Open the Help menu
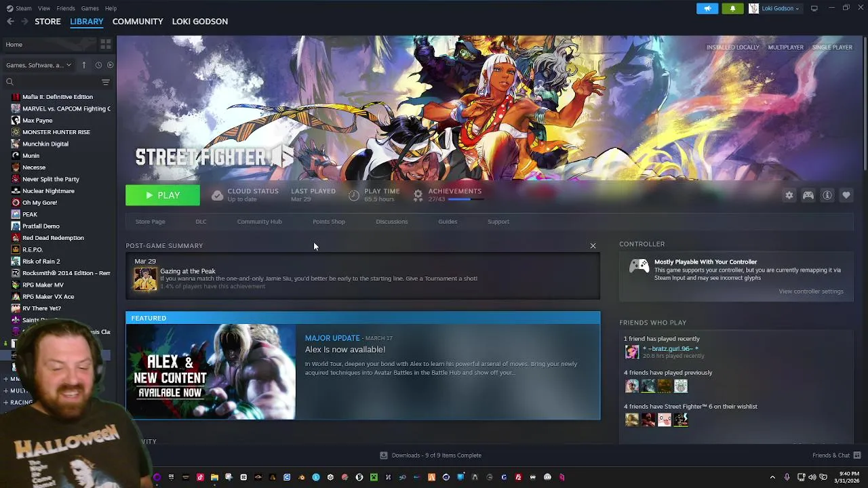This screenshot has height=488, width=868. [x=111, y=8]
